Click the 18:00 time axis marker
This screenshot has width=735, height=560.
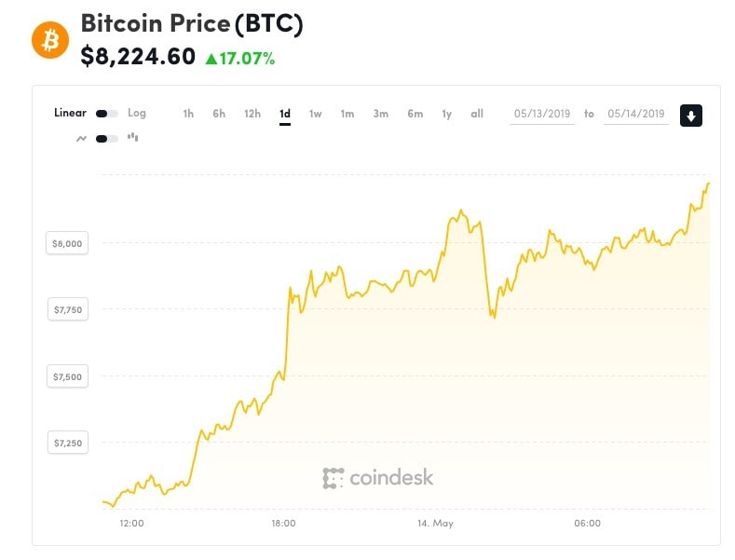tap(283, 524)
